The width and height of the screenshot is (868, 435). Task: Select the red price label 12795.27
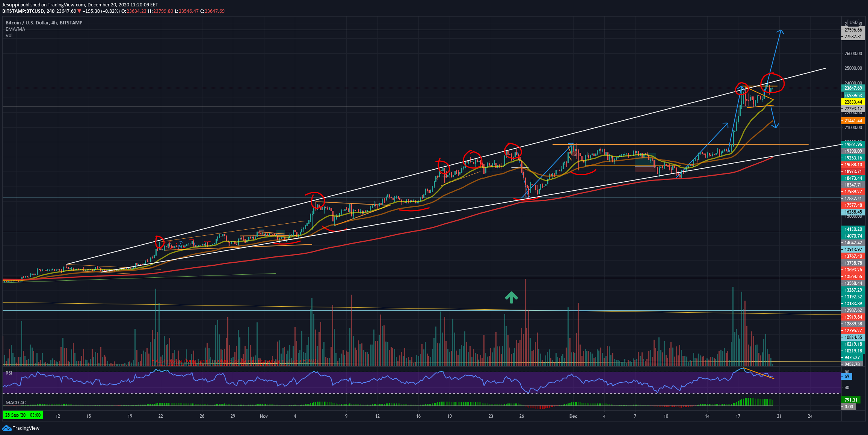pos(853,331)
